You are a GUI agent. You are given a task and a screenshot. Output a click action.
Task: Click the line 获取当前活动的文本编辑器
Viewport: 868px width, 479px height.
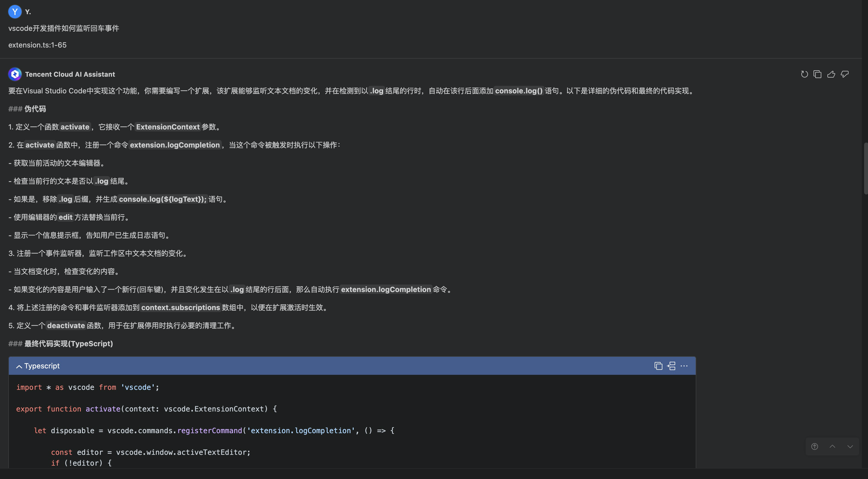[x=57, y=163]
